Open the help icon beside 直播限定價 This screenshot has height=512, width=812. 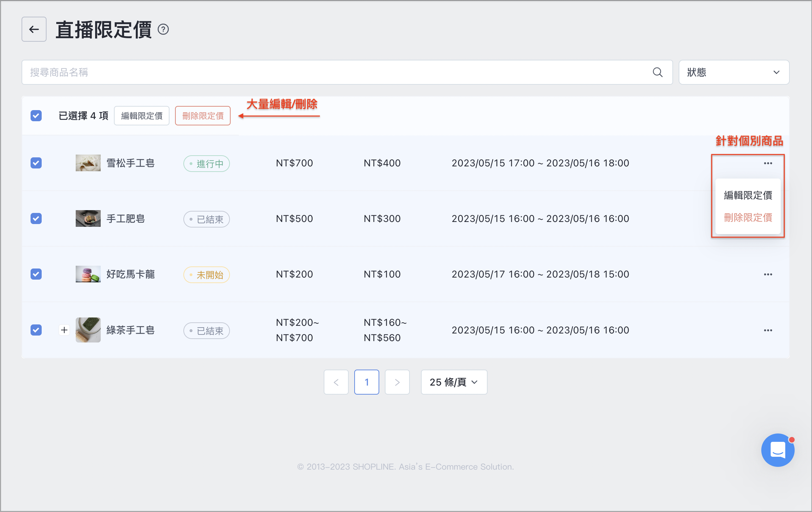[x=163, y=30]
